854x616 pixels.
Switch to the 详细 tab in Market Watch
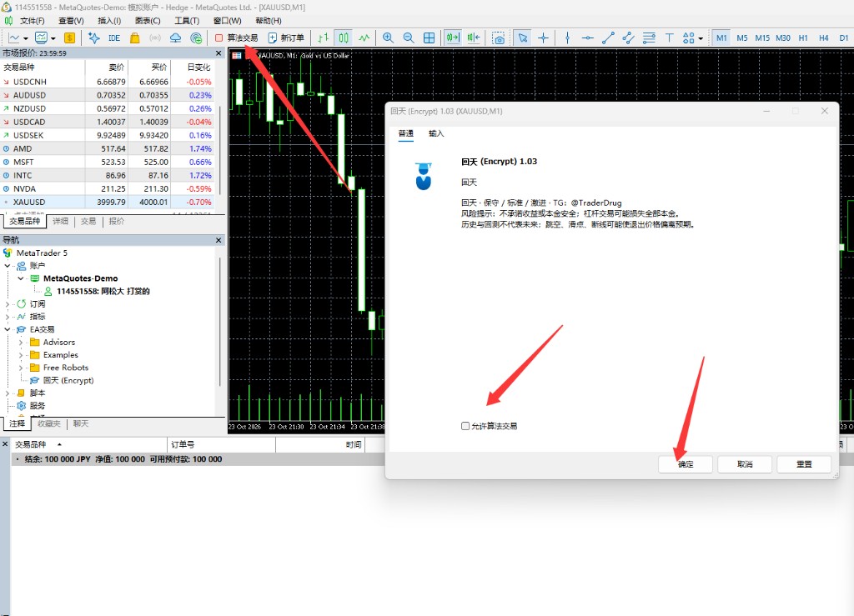coord(60,221)
